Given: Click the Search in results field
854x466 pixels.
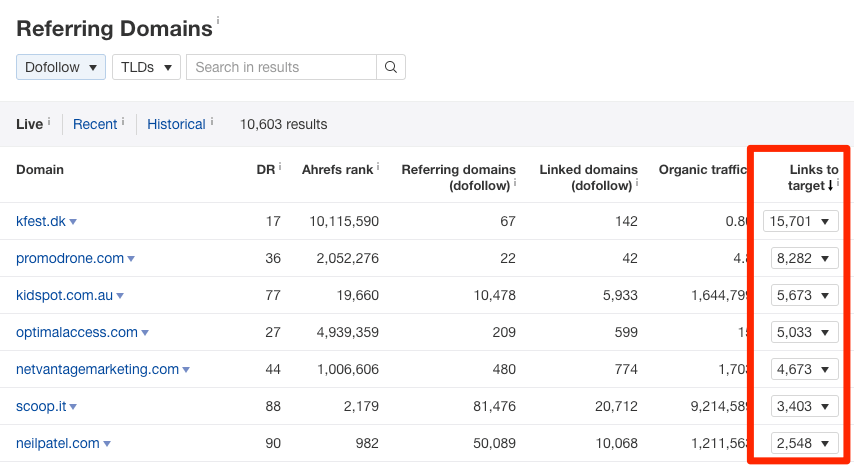Looking at the screenshot, I should click(x=281, y=67).
